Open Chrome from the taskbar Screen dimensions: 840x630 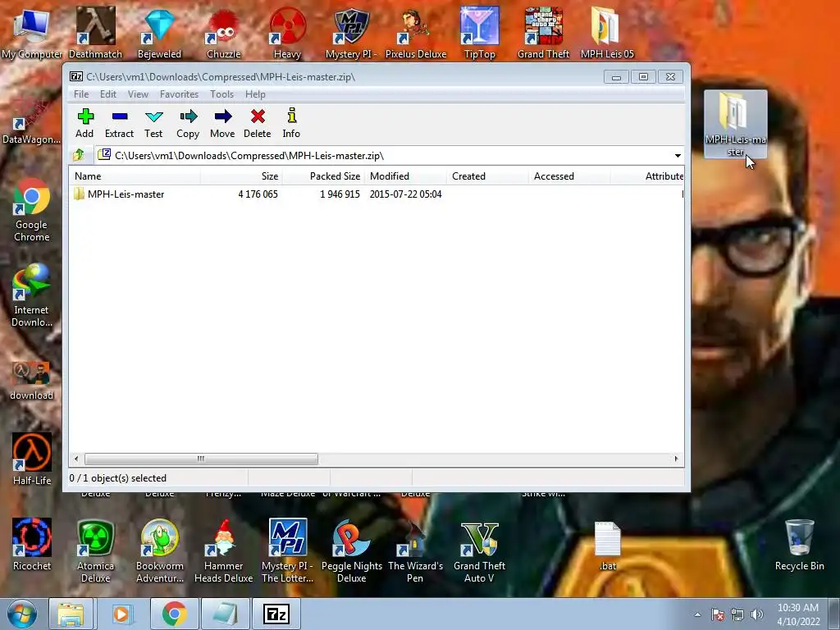coord(174,614)
